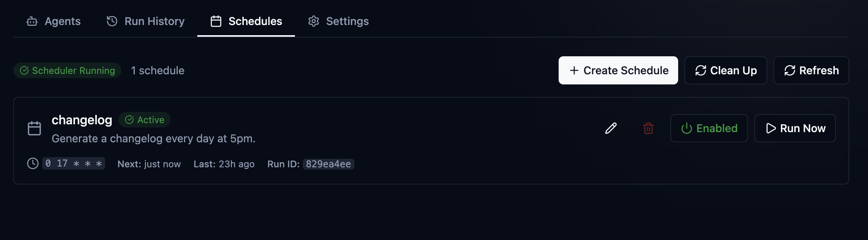Toggle the Enabled switch for changelog
868x240 pixels.
pos(709,128)
